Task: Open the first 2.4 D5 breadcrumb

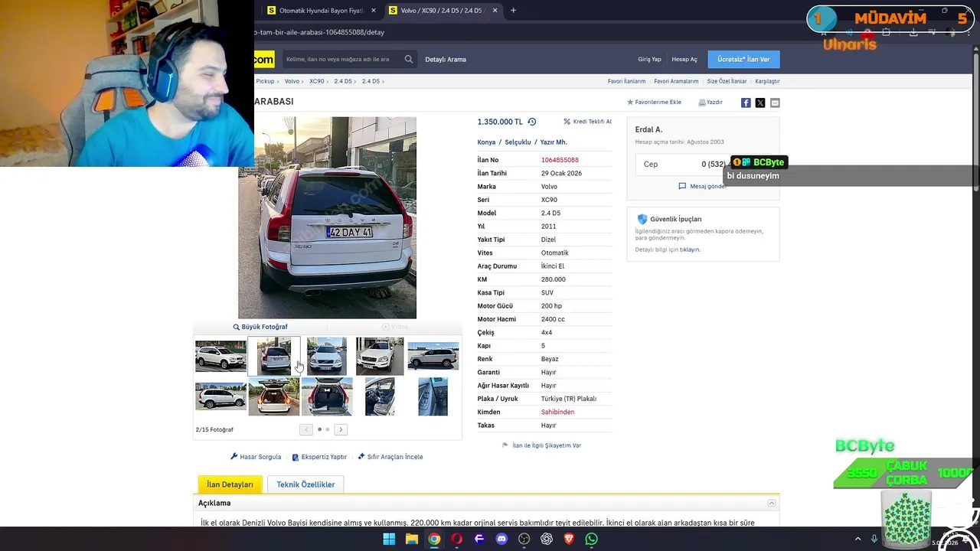Action: (343, 81)
